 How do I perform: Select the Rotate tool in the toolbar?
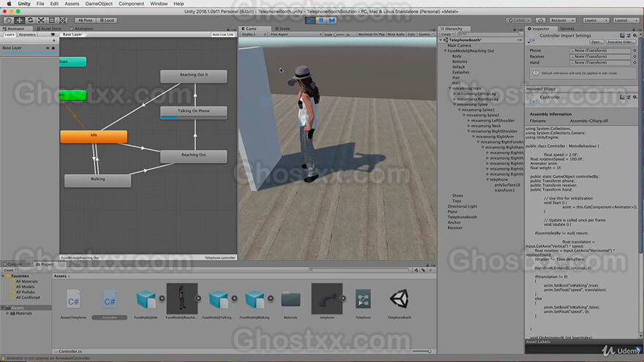pos(31,20)
